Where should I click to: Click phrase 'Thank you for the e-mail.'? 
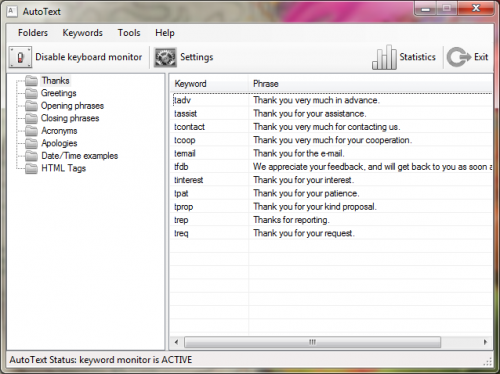point(299,153)
